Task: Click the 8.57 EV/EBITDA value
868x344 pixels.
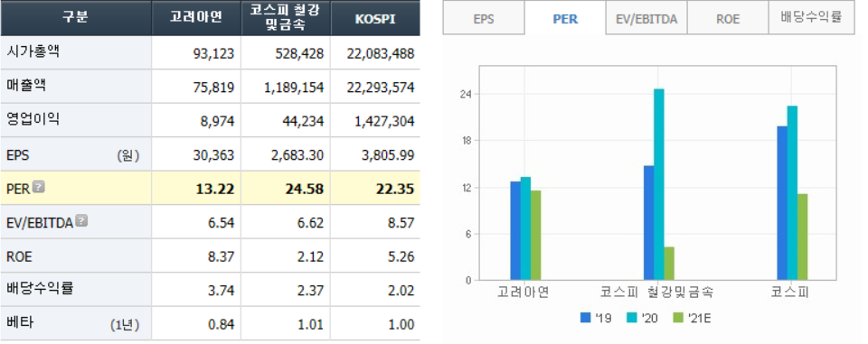Action: (401, 223)
